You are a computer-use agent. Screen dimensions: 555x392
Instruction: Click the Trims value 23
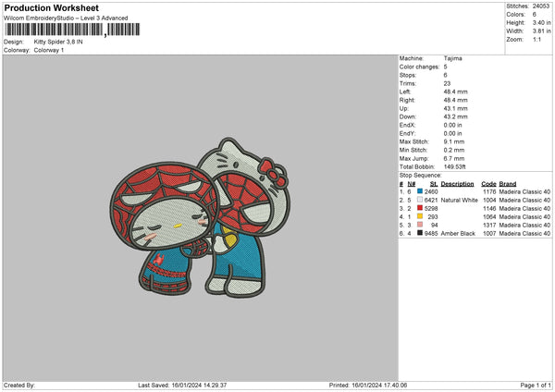click(x=447, y=83)
